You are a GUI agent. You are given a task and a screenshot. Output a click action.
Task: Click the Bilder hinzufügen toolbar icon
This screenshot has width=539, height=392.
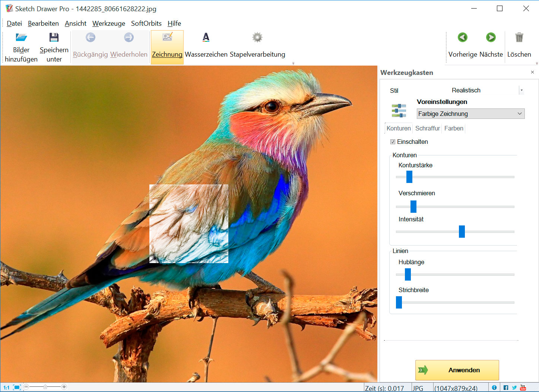[x=21, y=38]
